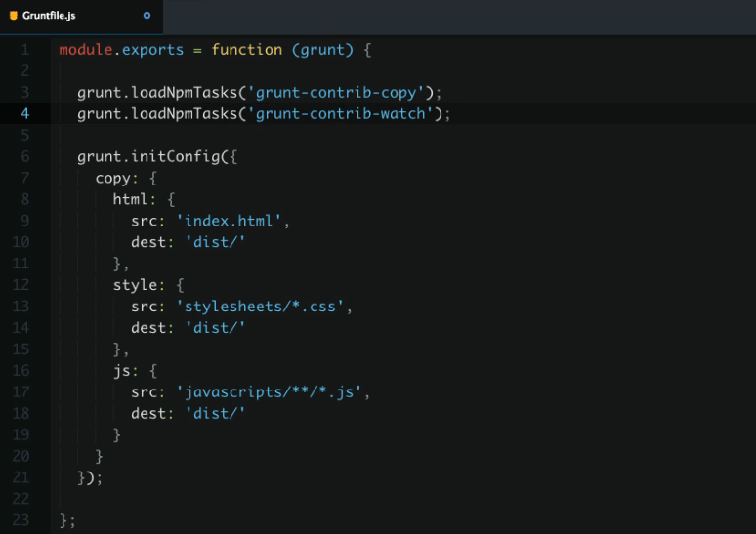This screenshot has width=756, height=534.
Task: Click 'grunt.initConfig' on line 6
Action: pyautogui.click(x=148, y=157)
